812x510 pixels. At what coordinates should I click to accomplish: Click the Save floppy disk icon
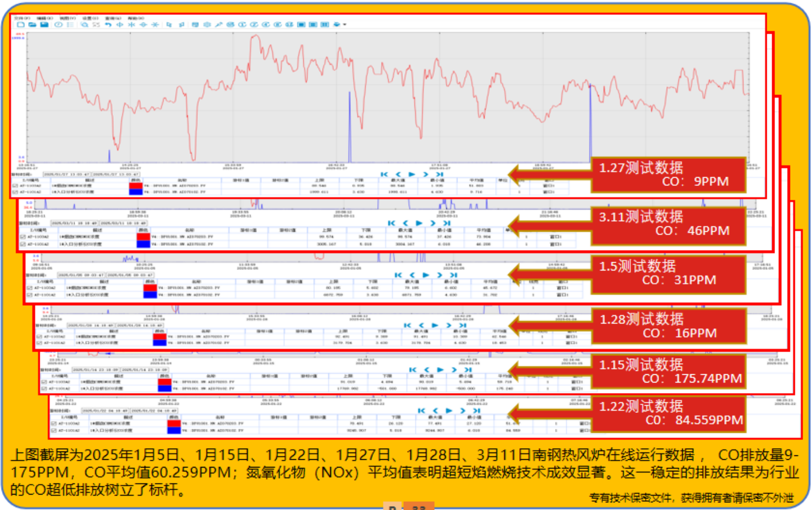tap(44, 25)
